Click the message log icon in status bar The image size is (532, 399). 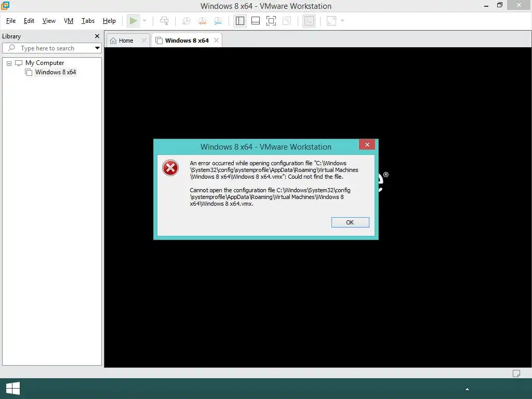pos(516,374)
